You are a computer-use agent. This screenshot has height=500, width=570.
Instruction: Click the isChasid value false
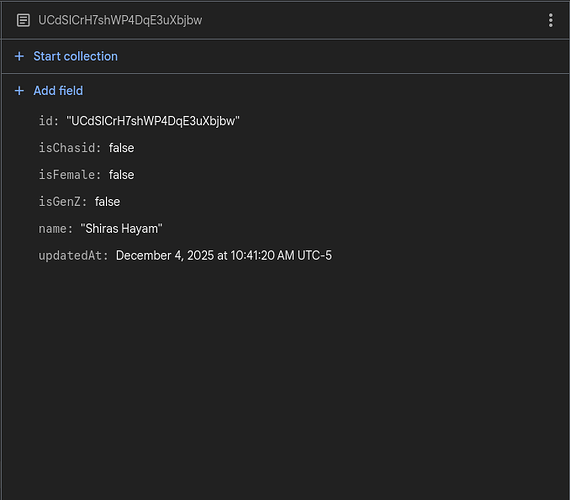(x=121, y=148)
